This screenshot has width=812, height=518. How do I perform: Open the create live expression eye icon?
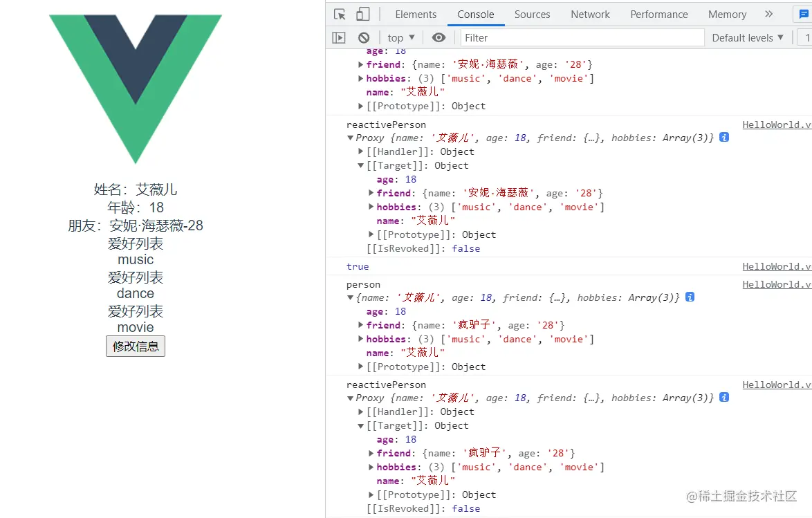click(439, 37)
